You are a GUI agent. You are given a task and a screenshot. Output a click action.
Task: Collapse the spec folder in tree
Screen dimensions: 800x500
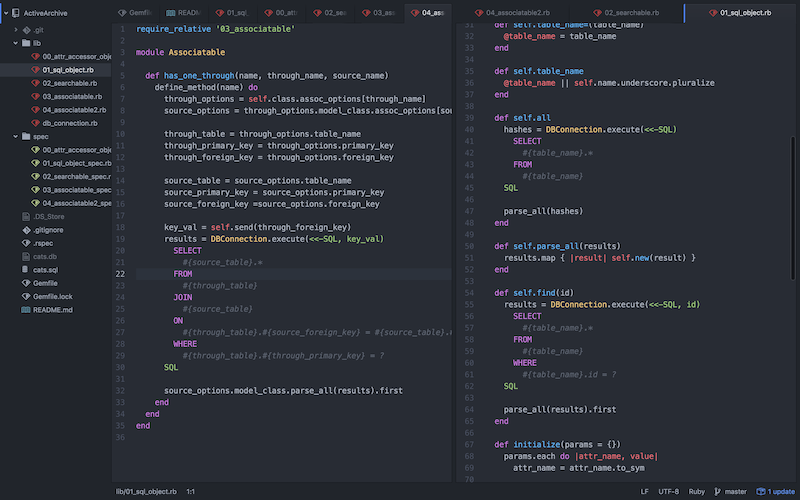pos(15,136)
